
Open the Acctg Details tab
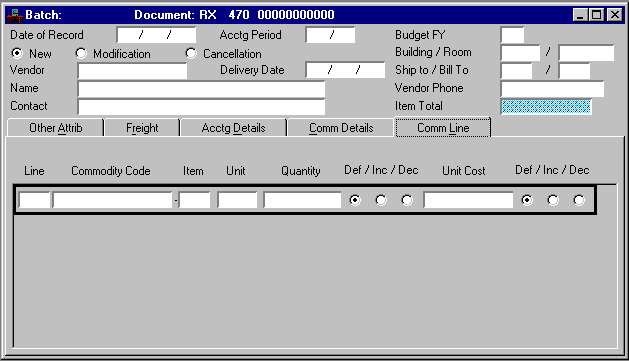click(x=233, y=128)
